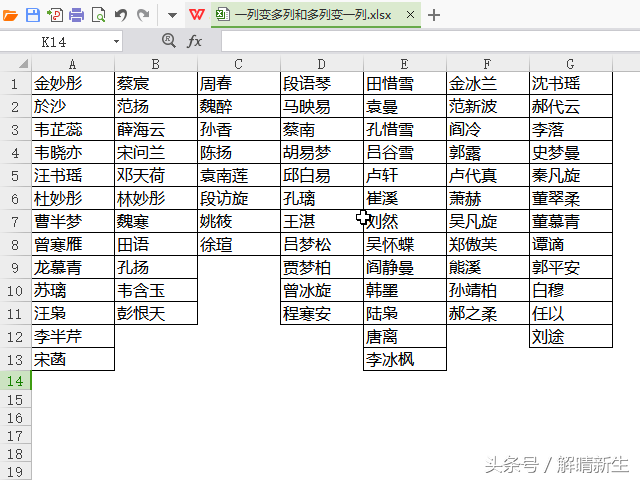This screenshot has height=480, width=640.
Task: Expand the quick access toolbar dropdown arrow
Action: (172, 16)
